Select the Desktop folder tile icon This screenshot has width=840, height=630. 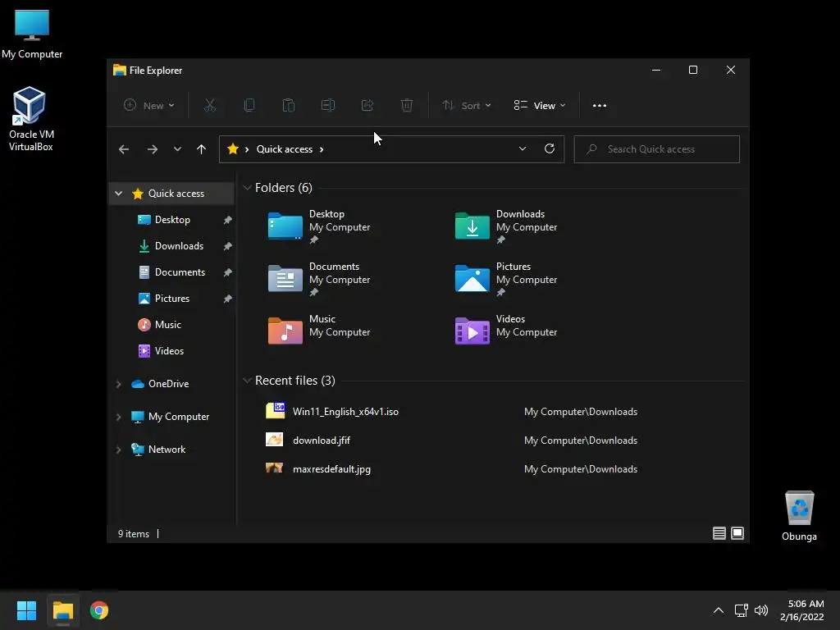285,226
